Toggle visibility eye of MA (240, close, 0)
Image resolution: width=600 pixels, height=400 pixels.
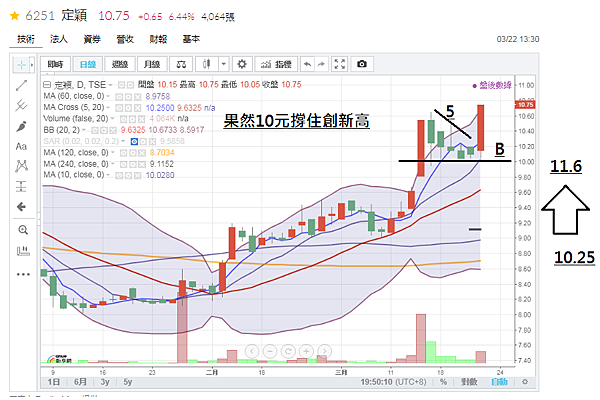[x=124, y=164]
